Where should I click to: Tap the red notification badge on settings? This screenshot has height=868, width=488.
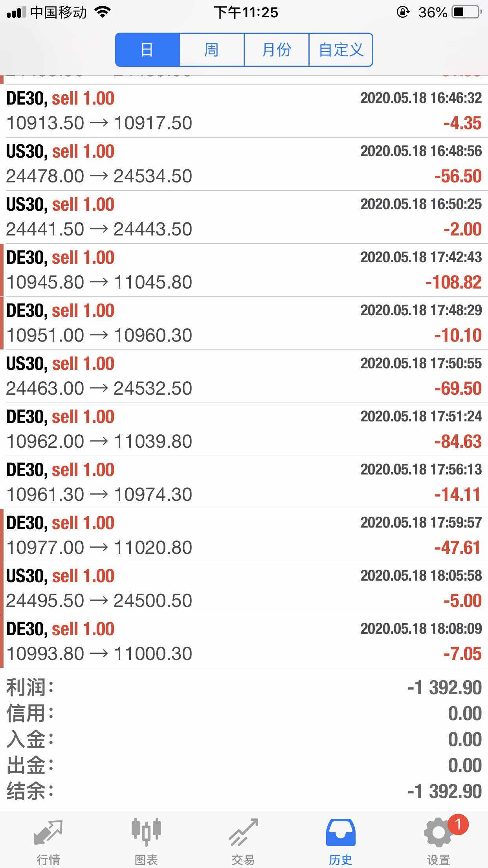[x=457, y=824]
